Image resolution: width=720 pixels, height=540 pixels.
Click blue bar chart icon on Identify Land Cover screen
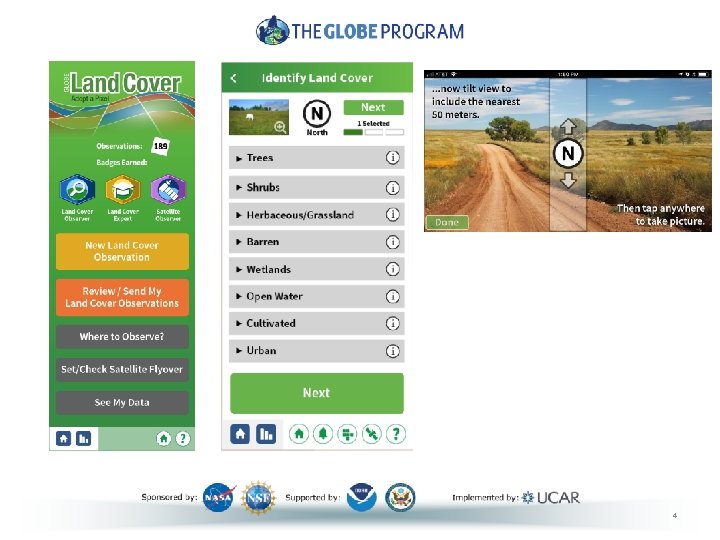(x=266, y=434)
